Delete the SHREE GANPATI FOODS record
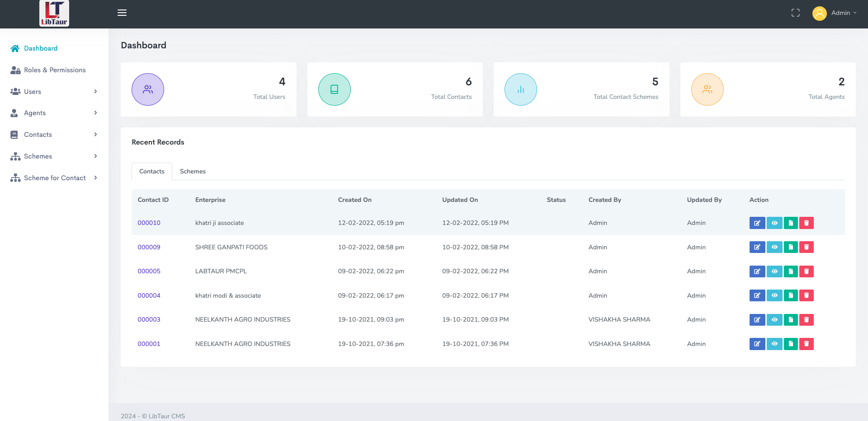Screen dimensions: 868x421 click(x=806, y=247)
